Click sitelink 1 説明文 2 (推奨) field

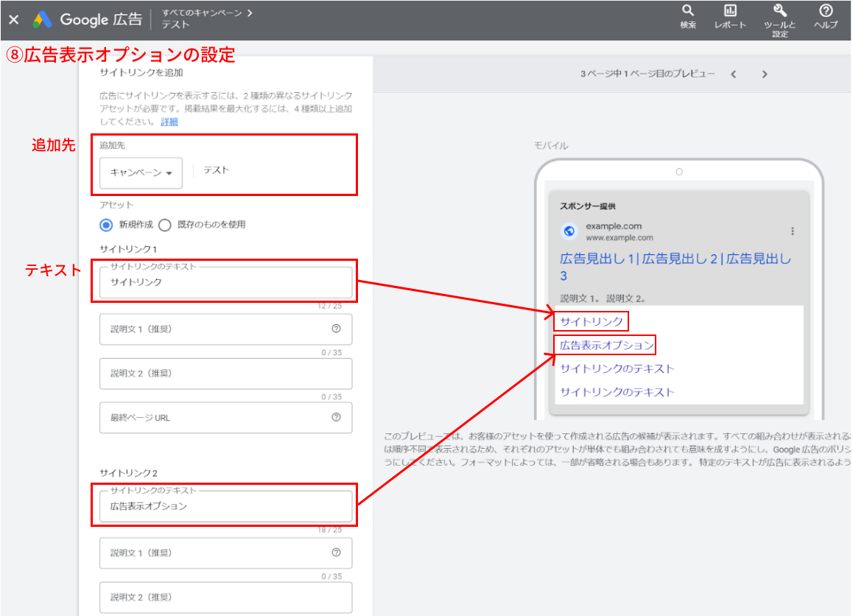225,374
